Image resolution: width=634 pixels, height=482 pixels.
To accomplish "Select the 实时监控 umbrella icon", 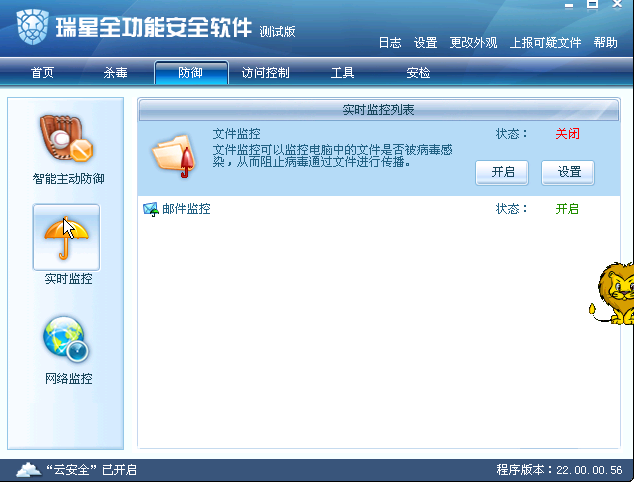I will 66,237.
